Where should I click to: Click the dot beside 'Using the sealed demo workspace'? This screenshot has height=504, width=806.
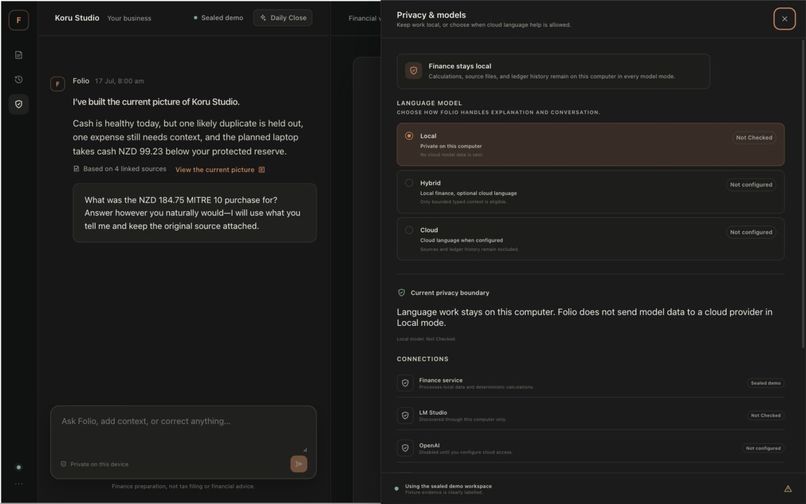(396, 489)
